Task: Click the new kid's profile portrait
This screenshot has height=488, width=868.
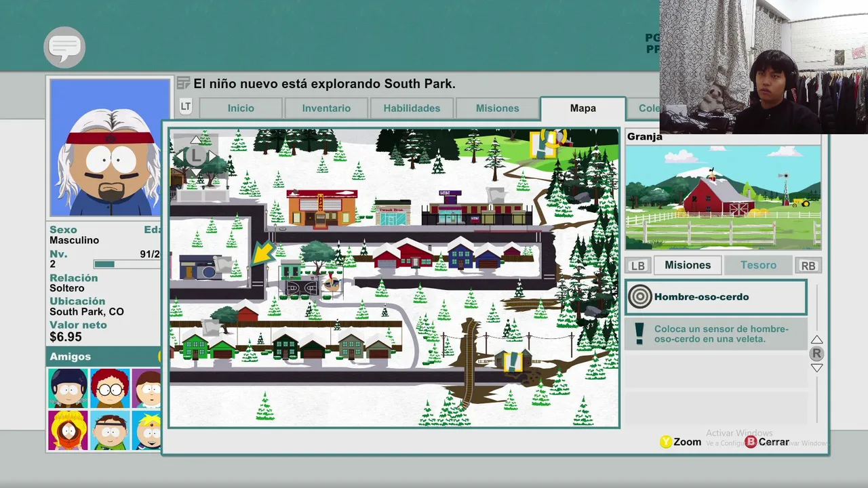Action: [110, 147]
